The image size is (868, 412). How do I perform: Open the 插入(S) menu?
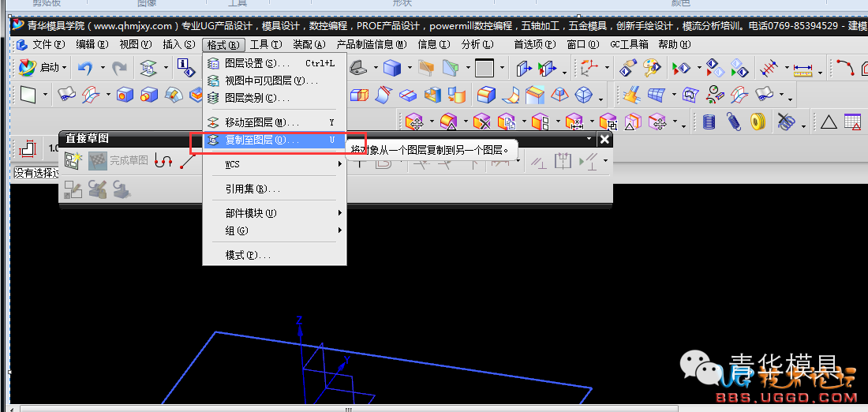coord(179,44)
